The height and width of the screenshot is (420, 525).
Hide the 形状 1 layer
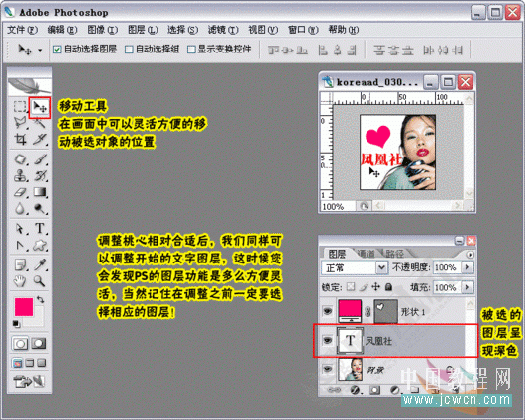328,311
